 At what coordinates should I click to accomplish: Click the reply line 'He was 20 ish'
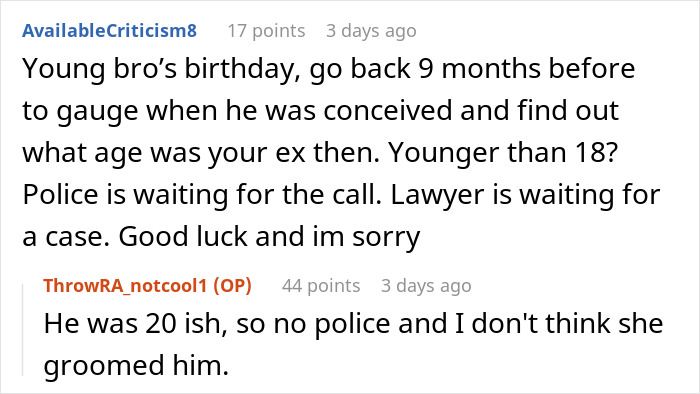click(x=353, y=323)
